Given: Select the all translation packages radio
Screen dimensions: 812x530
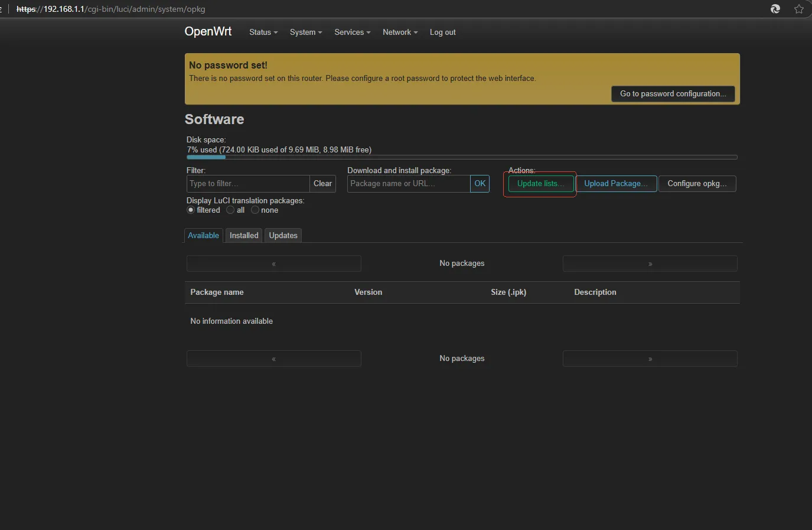Looking at the screenshot, I should click(230, 210).
